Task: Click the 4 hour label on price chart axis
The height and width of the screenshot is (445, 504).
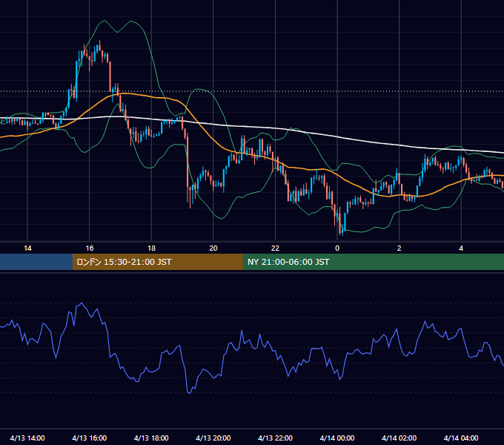Action: pos(461,248)
